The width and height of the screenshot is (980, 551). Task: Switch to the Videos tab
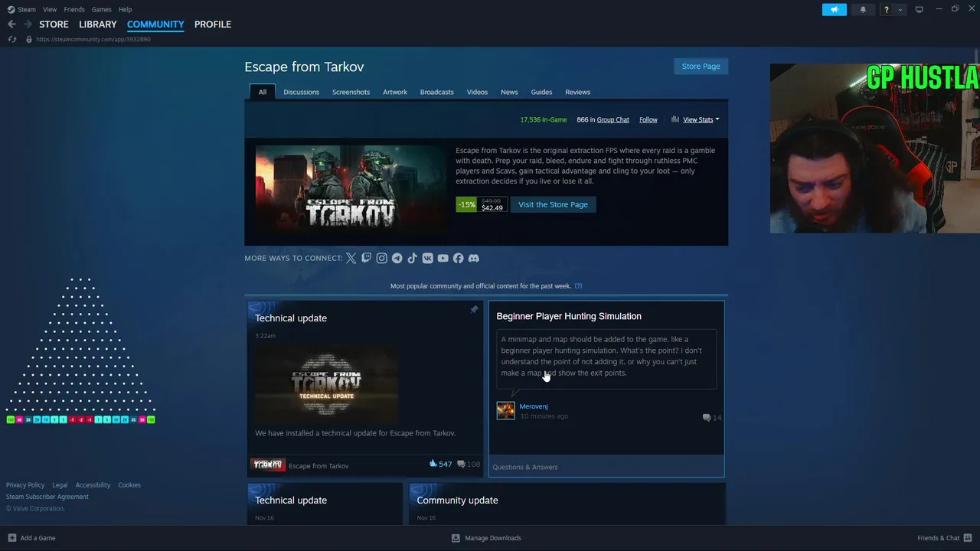(477, 92)
